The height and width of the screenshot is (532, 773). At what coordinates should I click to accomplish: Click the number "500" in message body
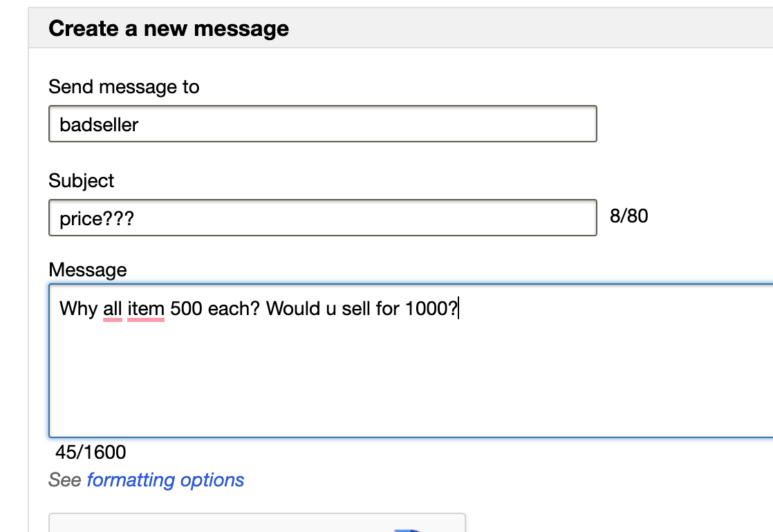click(x=186, y=308)
